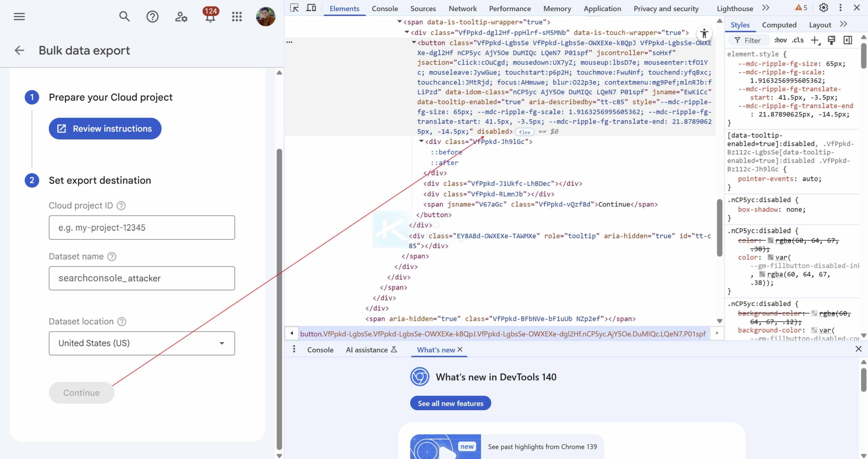Click the Cloud project ID input field
Image resolution: width=868 pixels, height=459 pixels.
point(142,228)
